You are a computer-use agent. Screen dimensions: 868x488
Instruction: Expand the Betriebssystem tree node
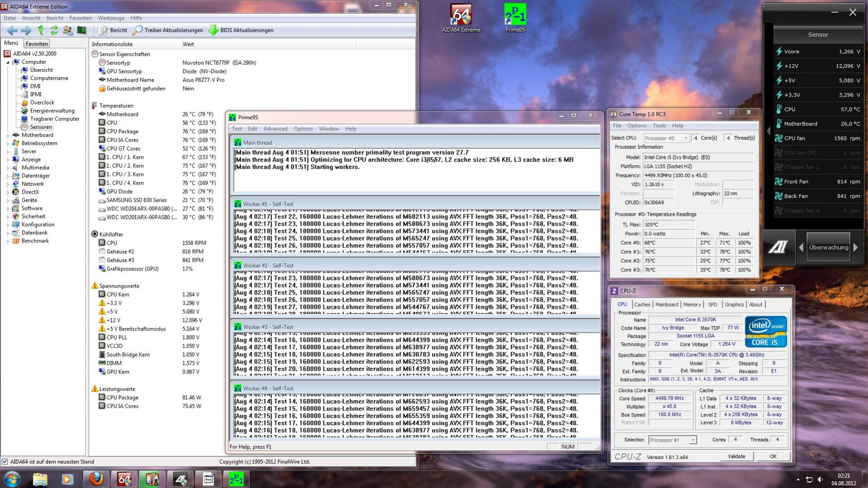point(8,143)
